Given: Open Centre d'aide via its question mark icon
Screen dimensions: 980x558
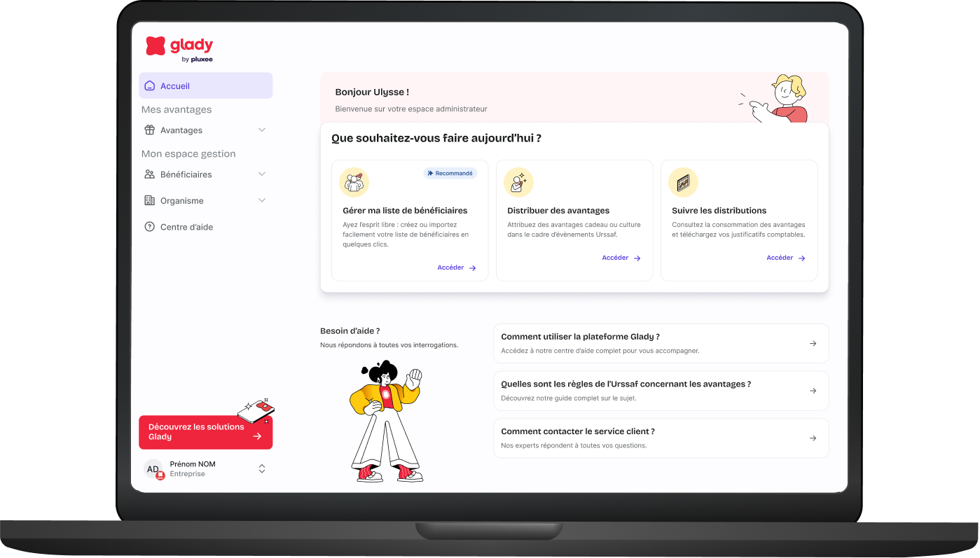Looking at the screenshot, I should pyautogui.click(x=149, y=226).
